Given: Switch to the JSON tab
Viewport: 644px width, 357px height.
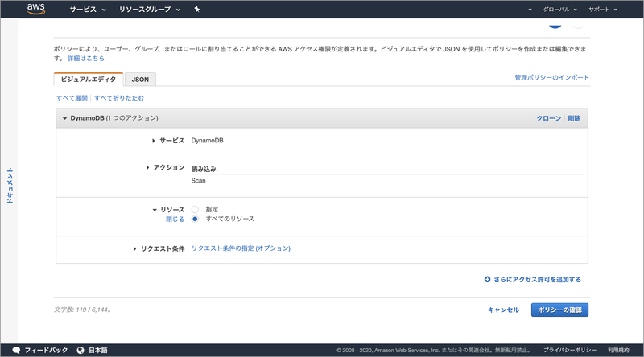Looking at the screenshot, I should (x=140, y=80).
